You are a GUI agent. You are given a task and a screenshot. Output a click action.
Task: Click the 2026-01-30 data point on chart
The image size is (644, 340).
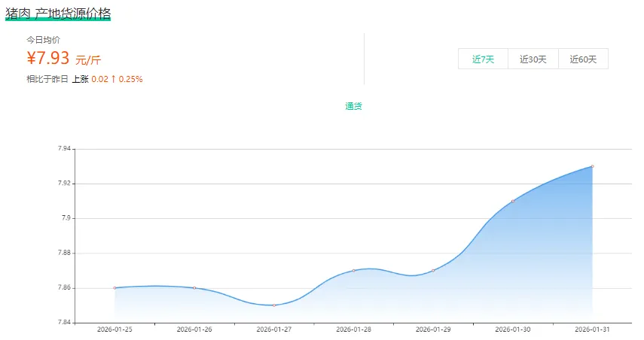click(513, 201)
